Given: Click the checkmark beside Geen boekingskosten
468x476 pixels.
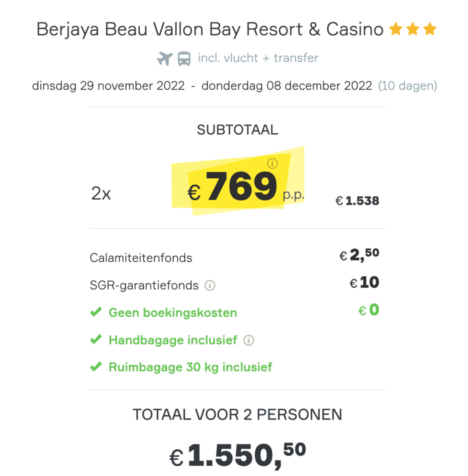Looking at the screenshot, I should point(96,312).
